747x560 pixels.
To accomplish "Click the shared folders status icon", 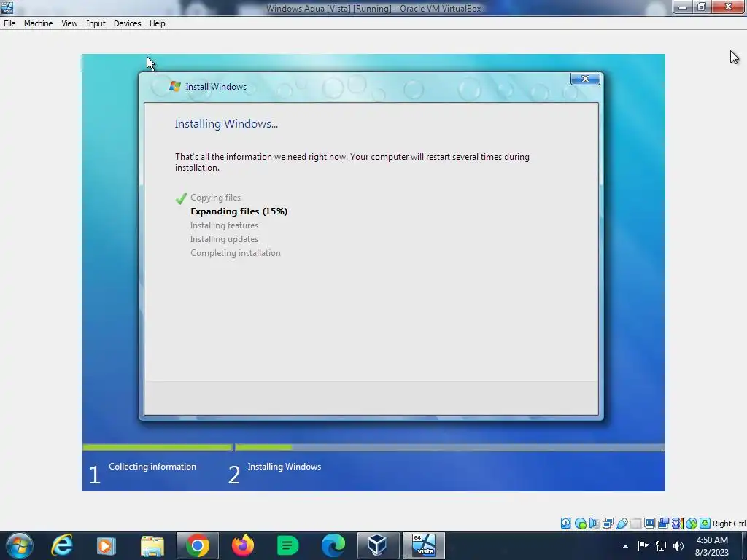I will [x=635, y=524].
